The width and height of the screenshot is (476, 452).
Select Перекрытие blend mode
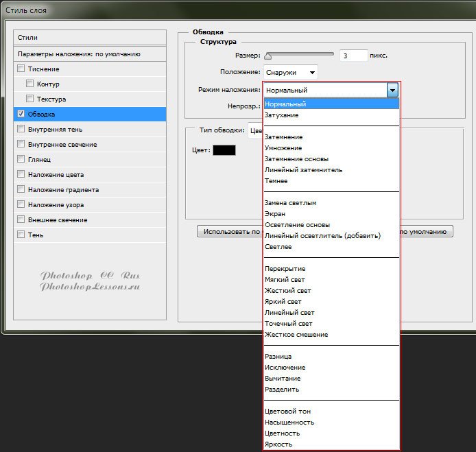pyautogui.click(x=285, y=269)
